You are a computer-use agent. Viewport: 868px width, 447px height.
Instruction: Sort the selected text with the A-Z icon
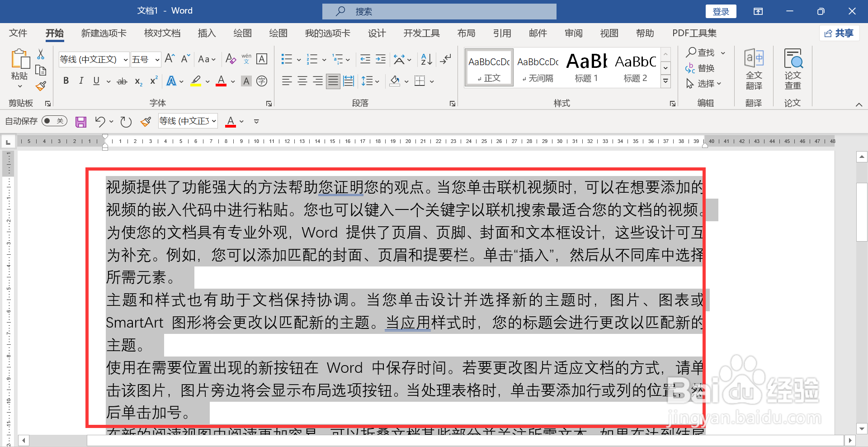click(426, 59)
